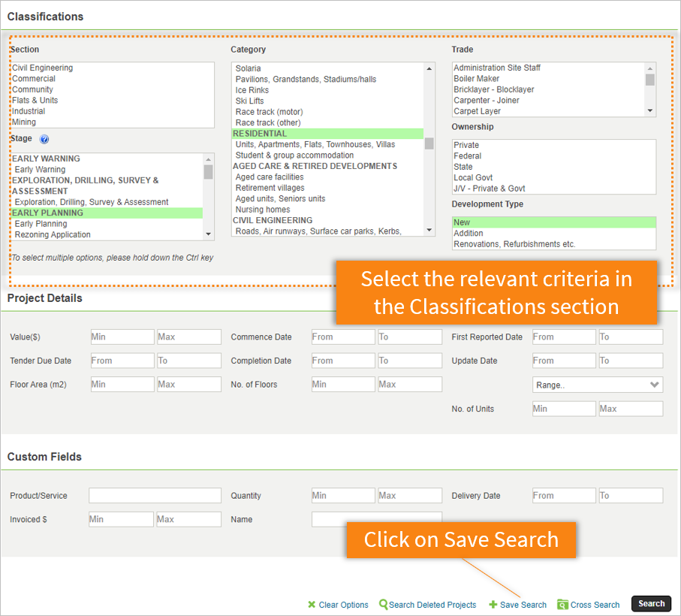This screenshot has width=681, height=616.
Task: Click Commence Date From field
Action: point(343,337)
